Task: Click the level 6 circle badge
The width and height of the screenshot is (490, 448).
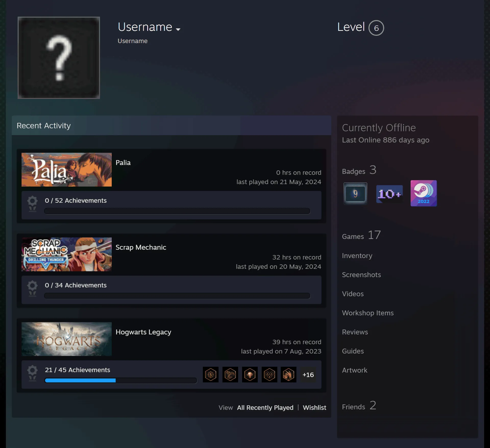Action: pos(376,28)
